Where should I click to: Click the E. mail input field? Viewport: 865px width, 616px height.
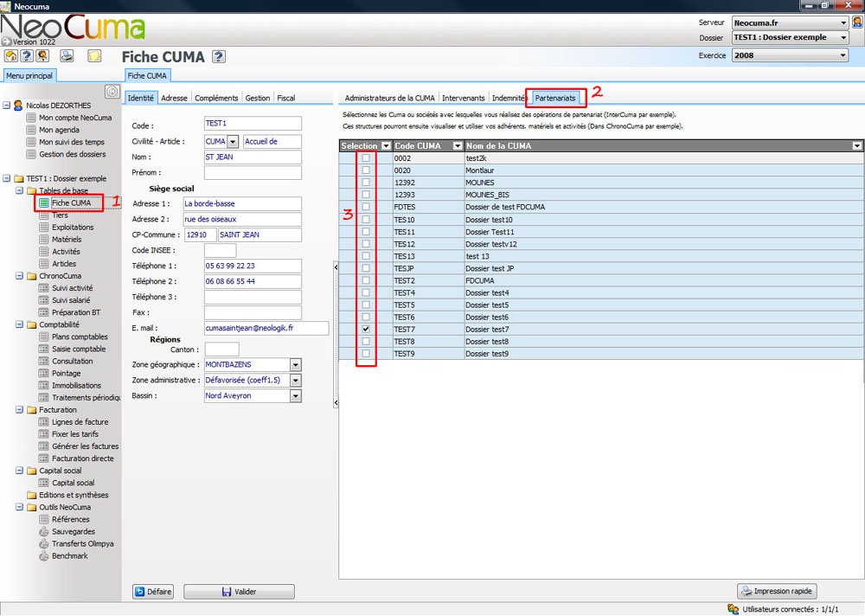[x=266, y=328]
